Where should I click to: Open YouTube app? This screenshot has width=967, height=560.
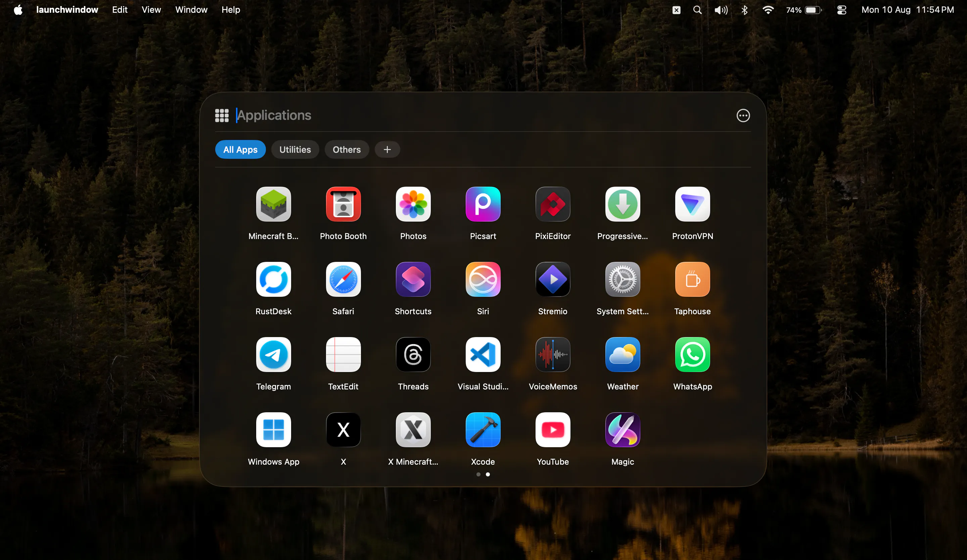(553, 430)
